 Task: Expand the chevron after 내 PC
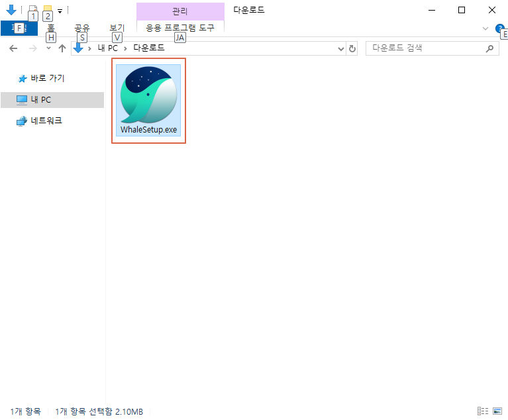point(125,48)
